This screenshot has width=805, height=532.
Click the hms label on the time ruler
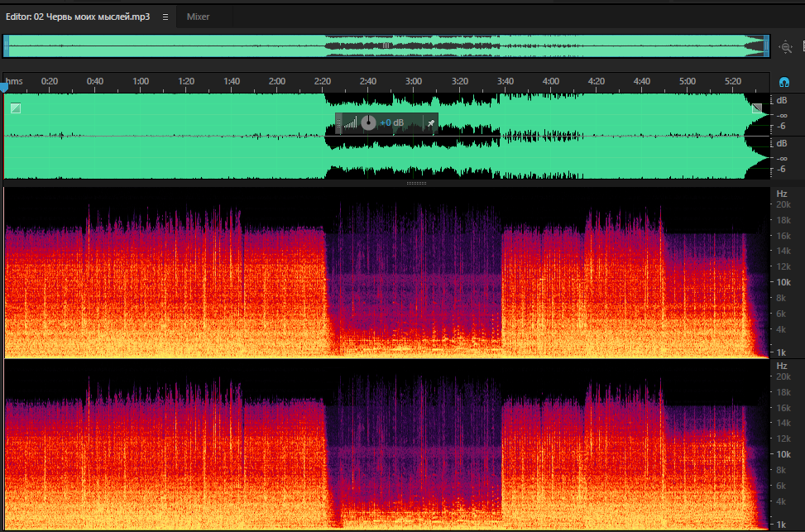coord(14,81)
